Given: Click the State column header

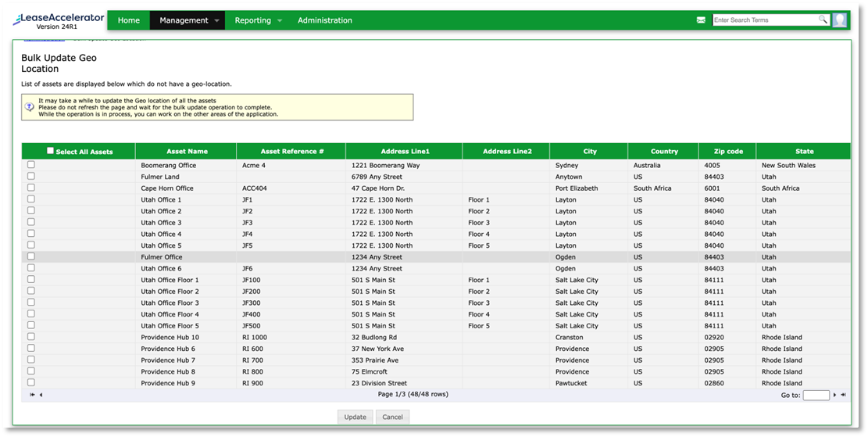Looking at the screenshot, I should click(x=805, y=151).
